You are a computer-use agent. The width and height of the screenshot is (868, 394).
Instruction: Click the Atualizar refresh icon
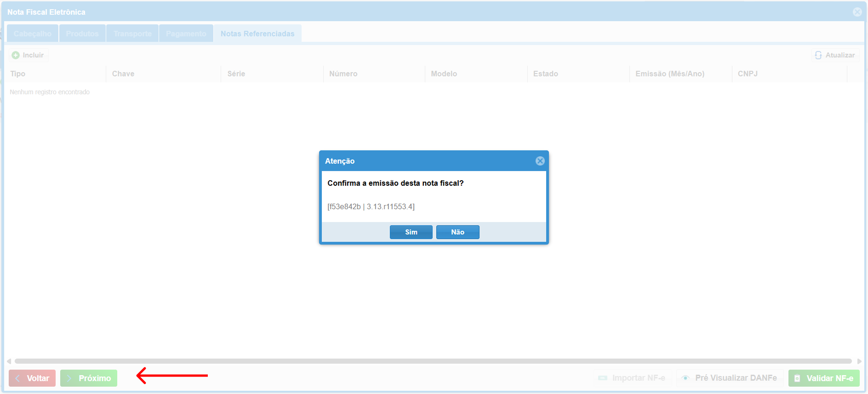click(x=818, y=55)
